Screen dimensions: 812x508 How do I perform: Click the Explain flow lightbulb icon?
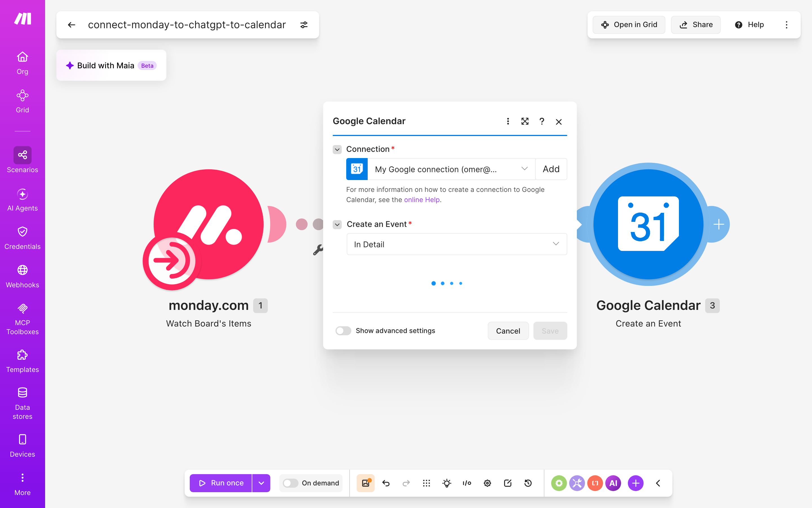pyautogui.click(x=447, y=483)
